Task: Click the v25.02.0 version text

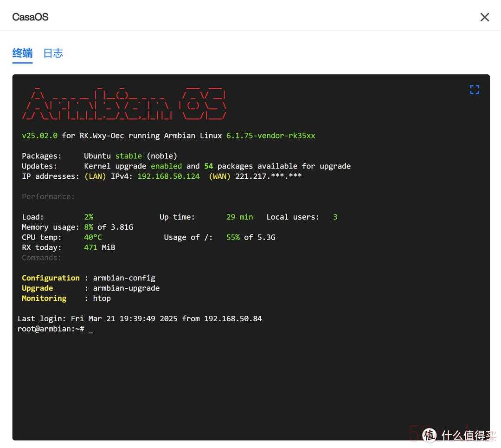Action: tap(39, 136)
